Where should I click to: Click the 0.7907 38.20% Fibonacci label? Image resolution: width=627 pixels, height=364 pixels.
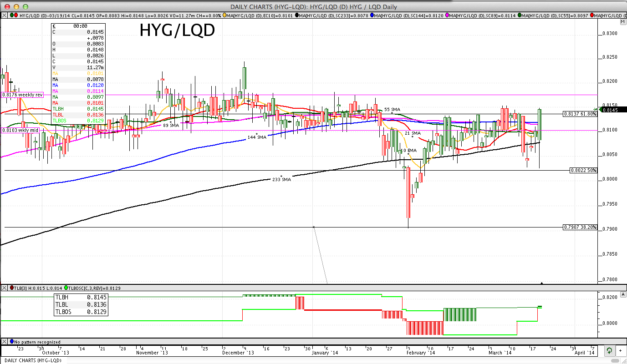580,227
